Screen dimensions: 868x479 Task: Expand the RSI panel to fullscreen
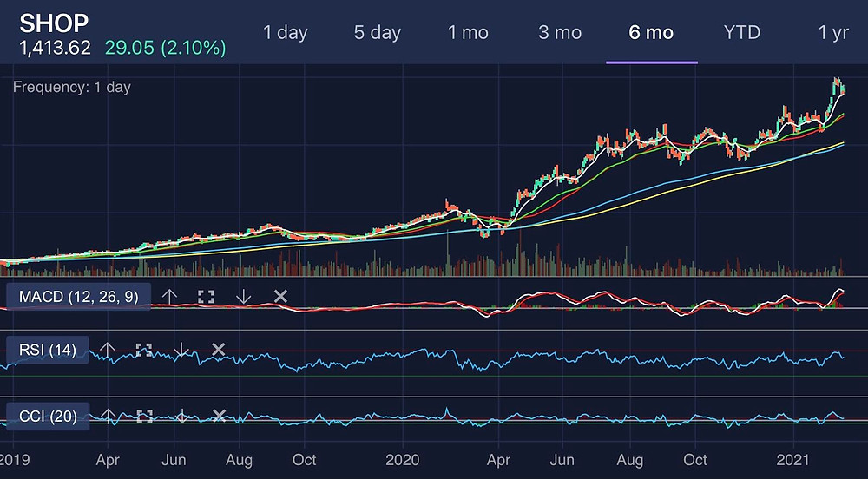(x=144, y=350)
